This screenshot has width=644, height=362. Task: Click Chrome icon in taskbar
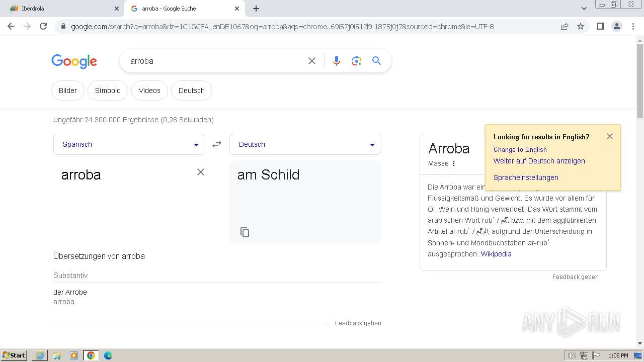tap(91, 355)
